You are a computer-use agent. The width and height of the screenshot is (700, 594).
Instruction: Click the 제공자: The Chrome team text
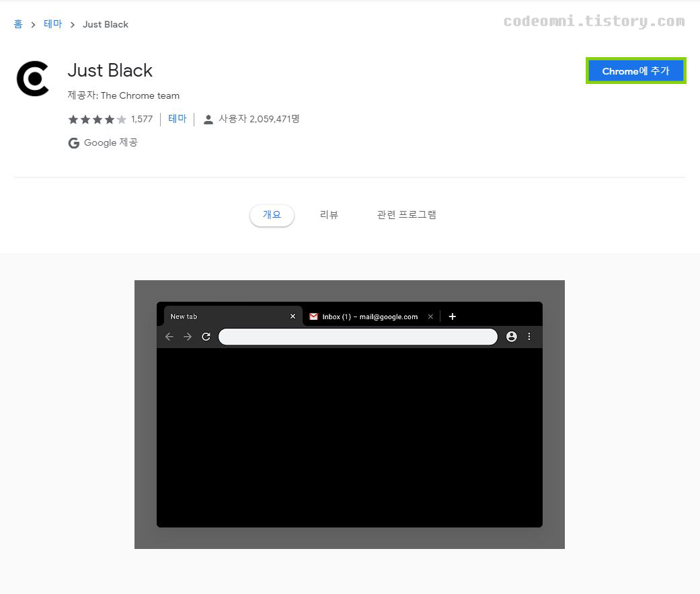pyautogui.click(x=124, y=95)
